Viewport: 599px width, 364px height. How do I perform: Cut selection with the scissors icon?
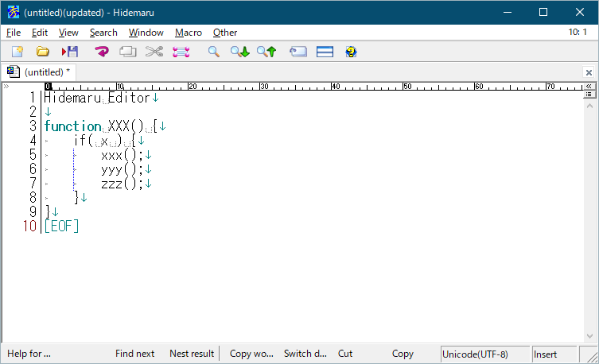click(x=154, y=52)
